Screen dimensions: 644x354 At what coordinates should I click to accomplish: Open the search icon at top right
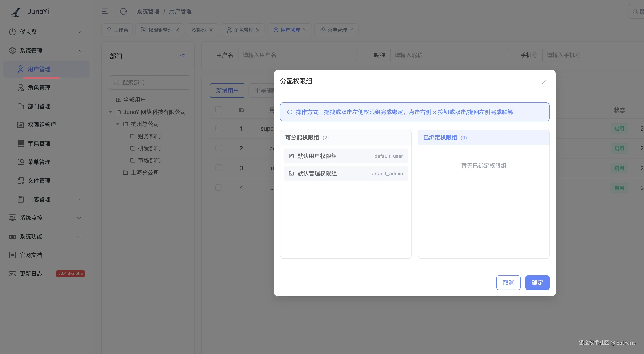[x=635, y=11]
